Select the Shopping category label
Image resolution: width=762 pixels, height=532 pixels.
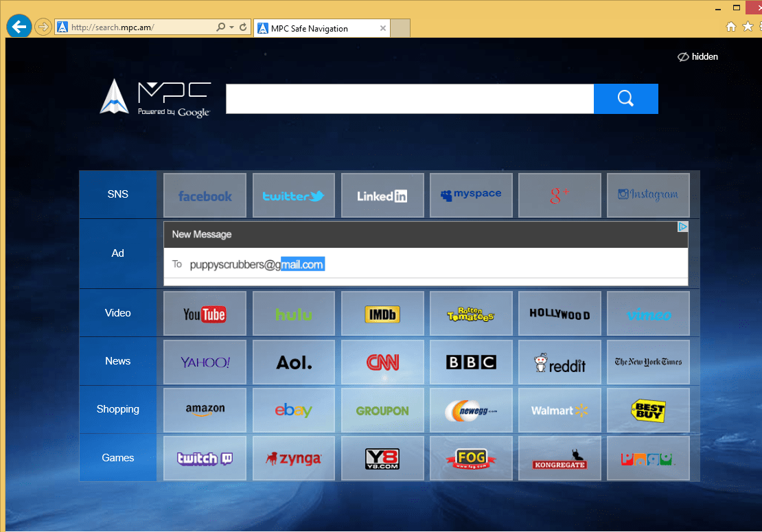[117, 409]
